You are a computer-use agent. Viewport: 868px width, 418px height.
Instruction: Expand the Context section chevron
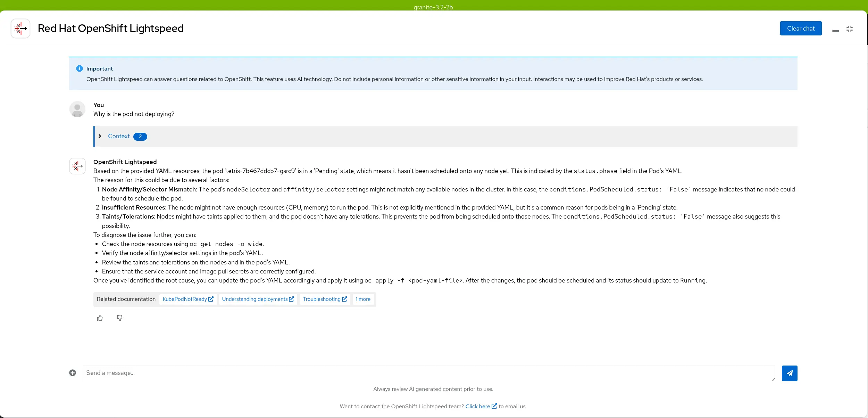(100, 136)
